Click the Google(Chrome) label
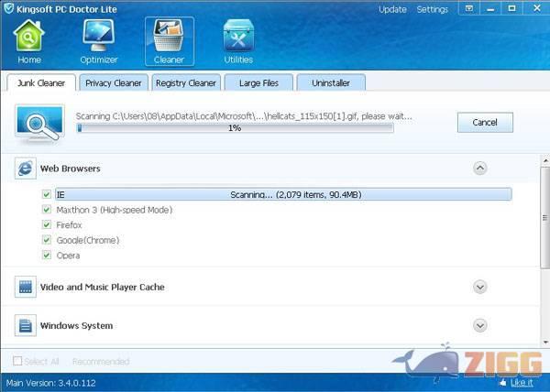 click(88, 240)
